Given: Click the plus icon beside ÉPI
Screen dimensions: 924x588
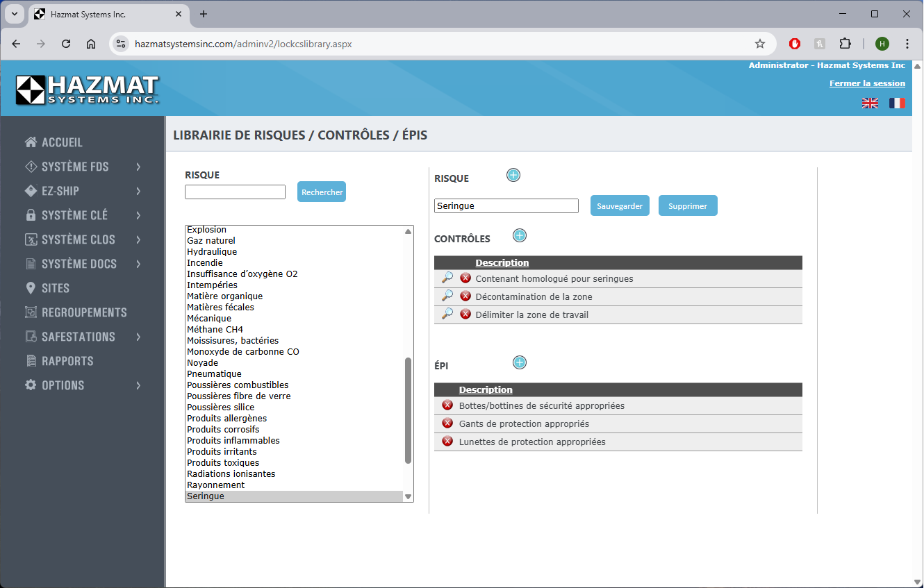Looking at the screenshot, I should click(520, 362).
